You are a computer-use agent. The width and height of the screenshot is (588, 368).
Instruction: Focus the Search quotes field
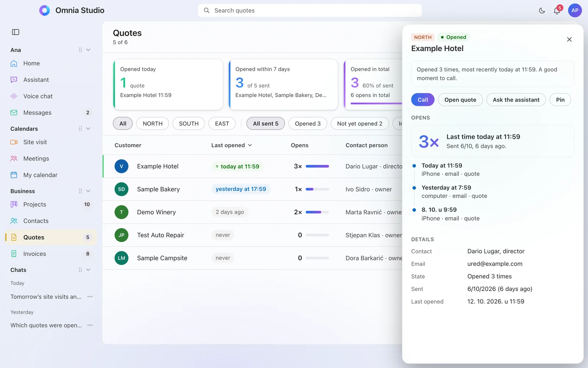[310, 10]
